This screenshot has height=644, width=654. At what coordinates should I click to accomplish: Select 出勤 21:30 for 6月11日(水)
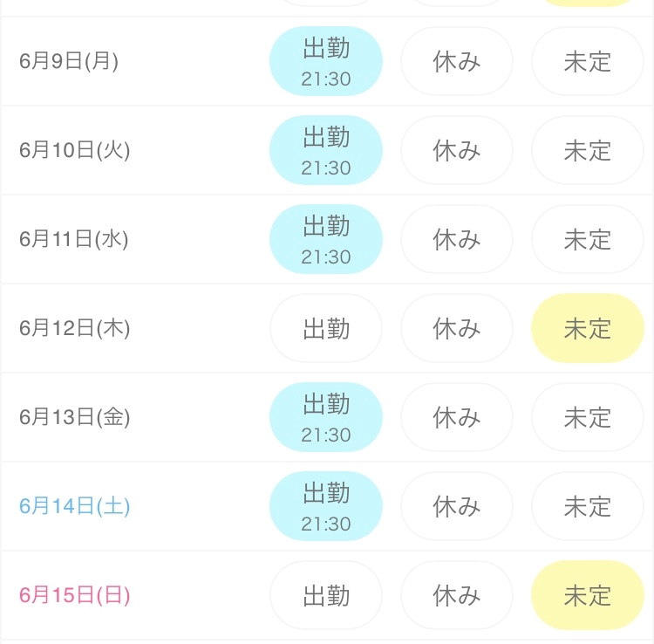tap(326, 239)
